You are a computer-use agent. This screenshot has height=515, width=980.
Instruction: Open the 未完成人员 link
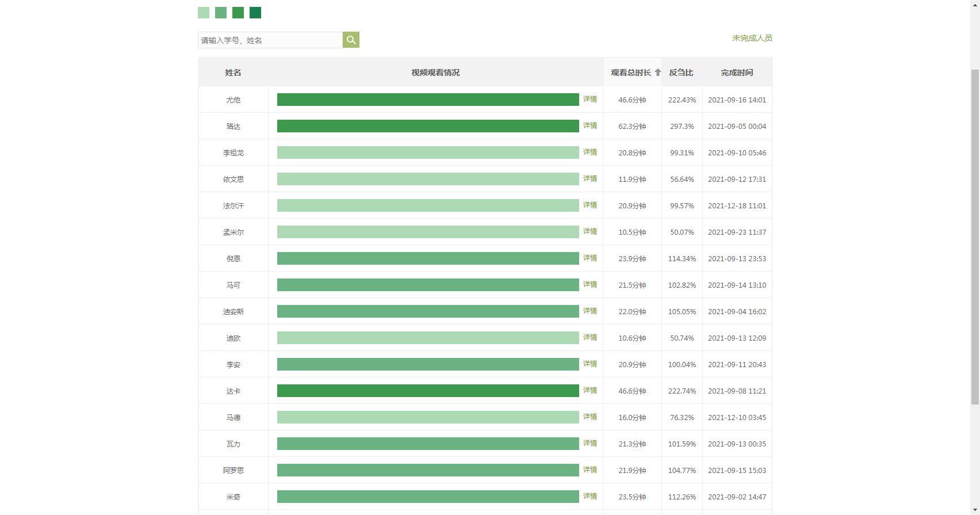(752, 38)
